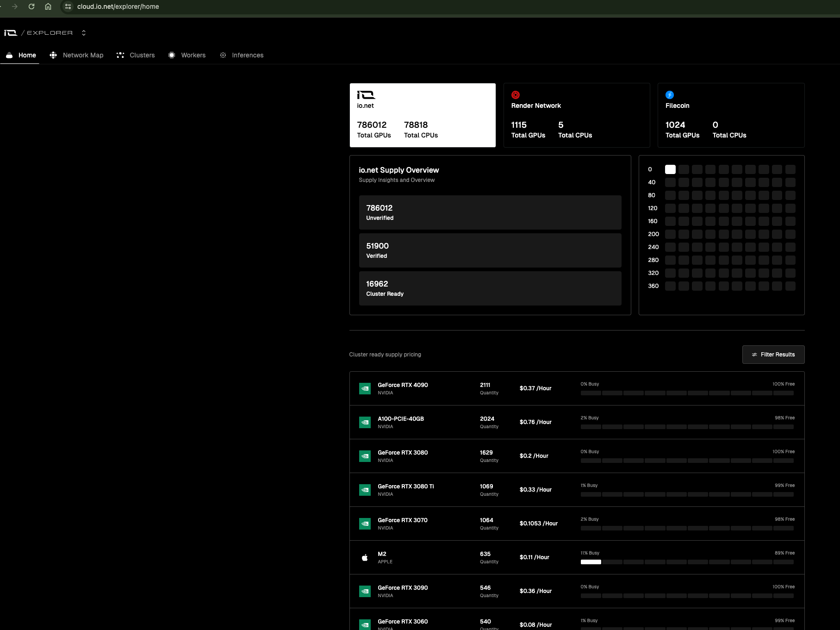
Task: Open the Explorer product switcher chevron
Action: coord(84,33)
